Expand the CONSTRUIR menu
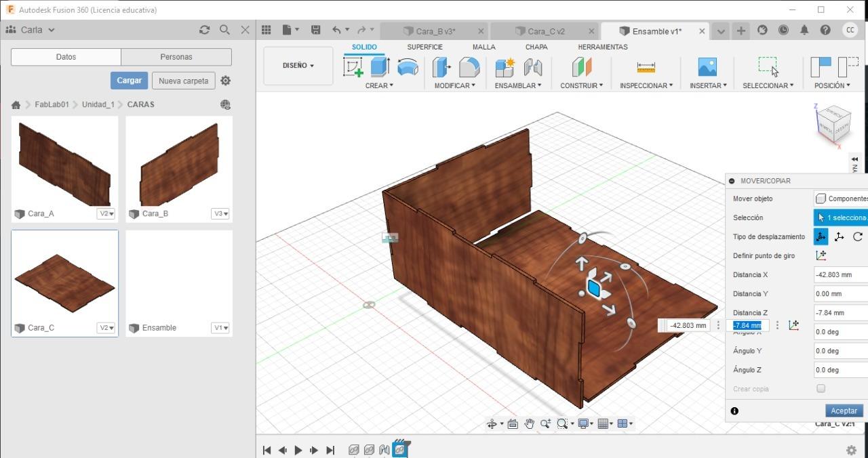 pyautogui.click(x=581, y=85)
